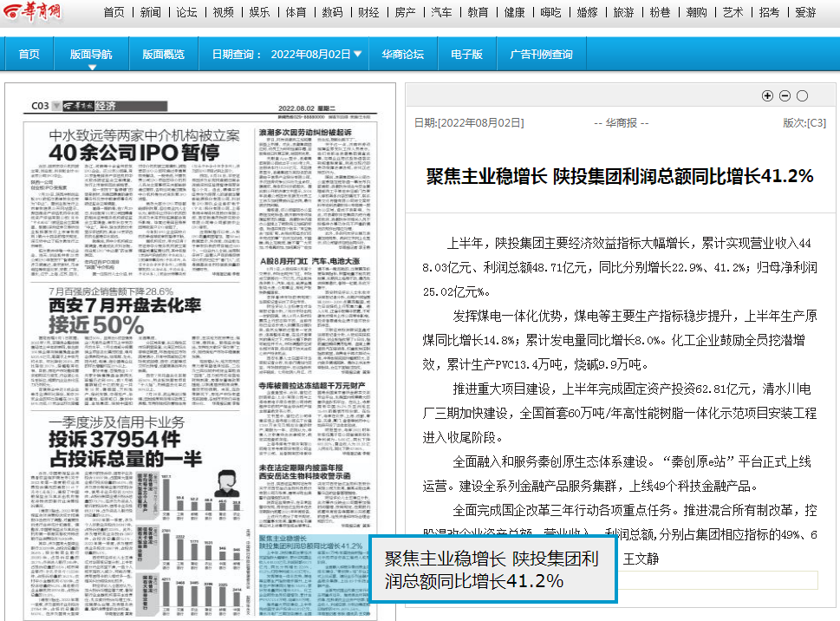Click the C03 page marker dropdown arrow
Screen dimensions: 840x621
pyautogui.click(x=56, y=106)
